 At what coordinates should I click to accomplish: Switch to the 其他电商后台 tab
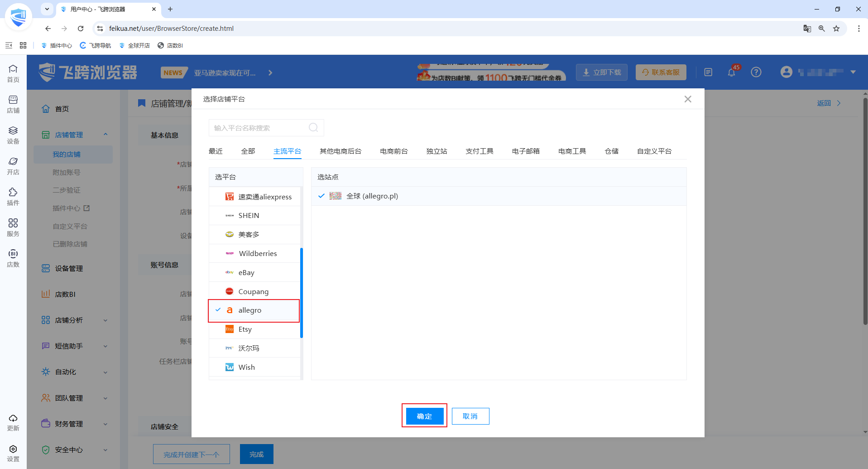tap(340, 151)
